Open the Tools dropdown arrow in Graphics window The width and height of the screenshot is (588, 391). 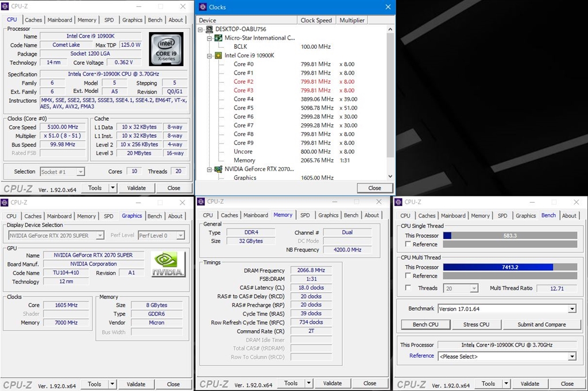112,384
